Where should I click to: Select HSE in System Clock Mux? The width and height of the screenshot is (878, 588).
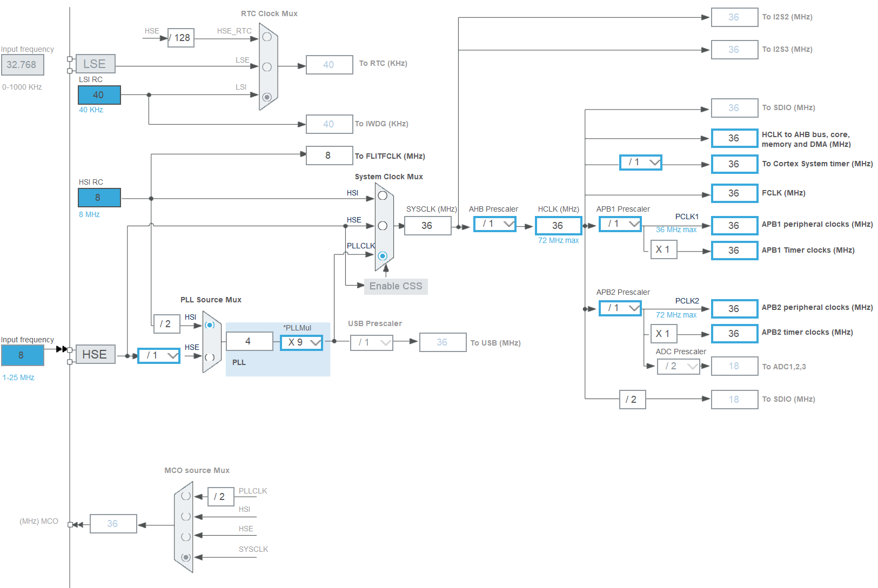383,226
